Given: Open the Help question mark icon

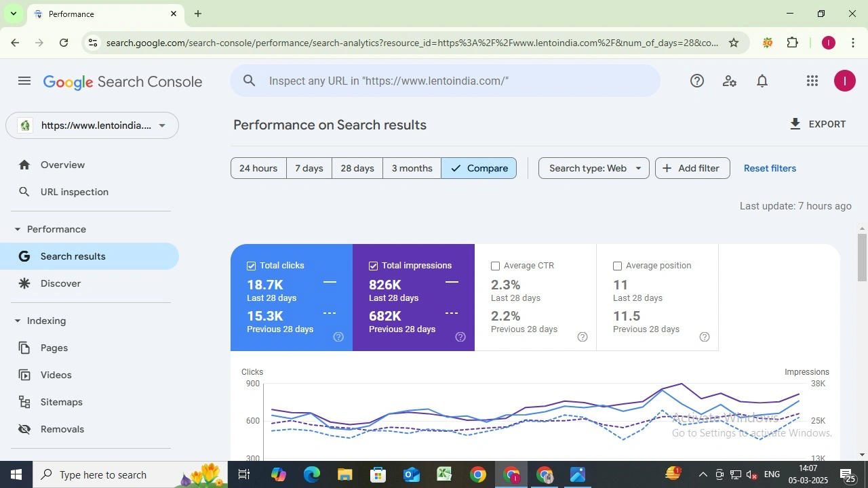Looking at the screenshot, I should coord(697,81).
